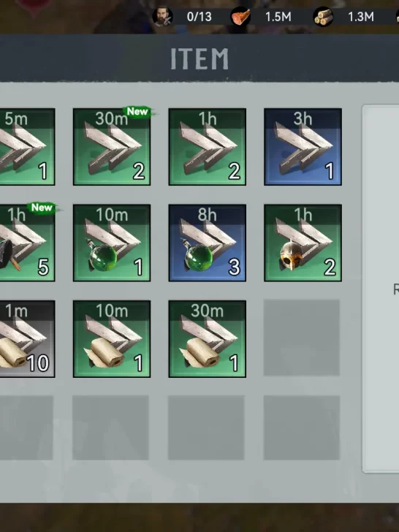Tap the 1.5M meat amount
The width and height of the screenshot is (399, 532).
tap(278, 17)
